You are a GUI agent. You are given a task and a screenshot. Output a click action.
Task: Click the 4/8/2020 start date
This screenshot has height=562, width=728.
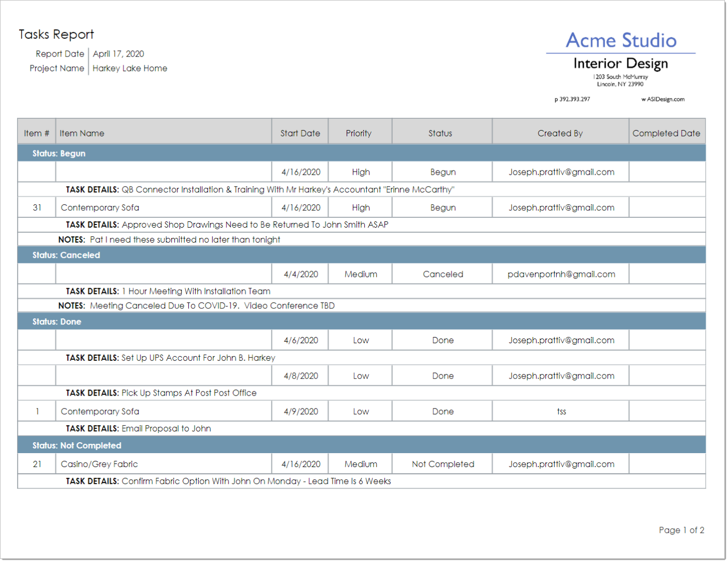[x=301, y=376]
